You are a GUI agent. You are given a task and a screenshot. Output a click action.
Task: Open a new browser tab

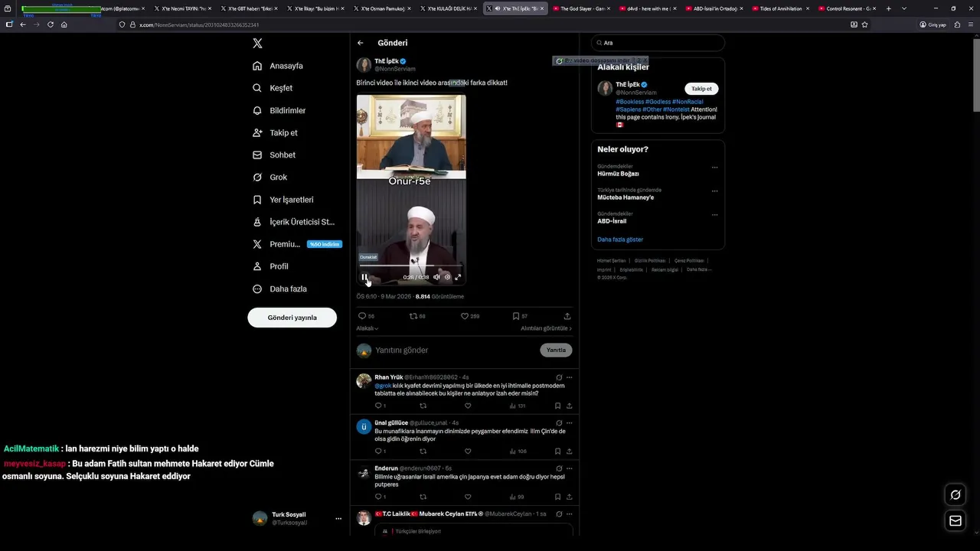tap(888, 8)
